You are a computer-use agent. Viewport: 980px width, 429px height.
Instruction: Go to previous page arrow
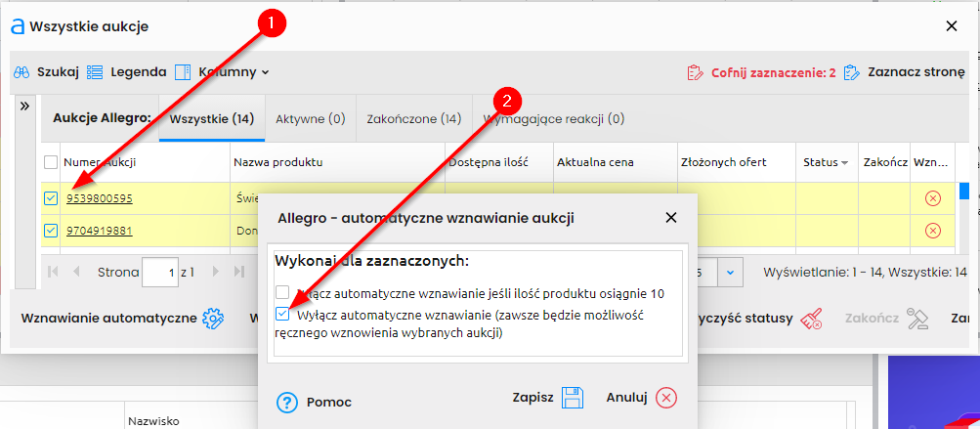[x=76, y=272]
